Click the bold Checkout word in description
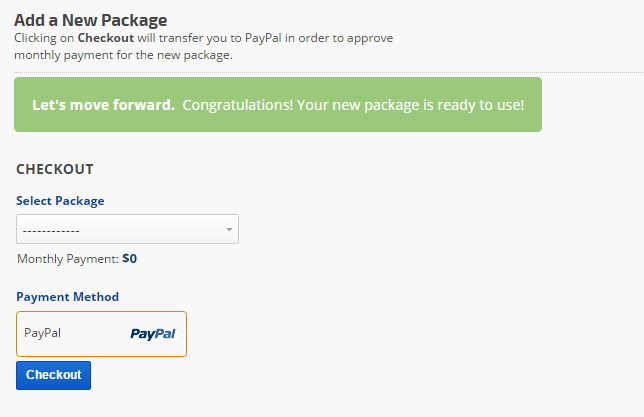Screen dimensions: 644x417 (106, 38)
